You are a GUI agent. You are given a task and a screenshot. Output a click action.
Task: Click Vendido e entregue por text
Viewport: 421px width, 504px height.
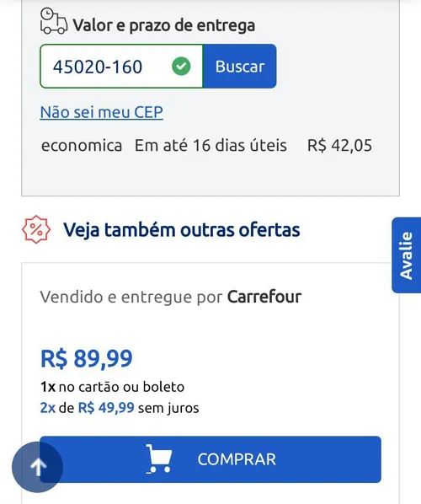coord(131,297)
